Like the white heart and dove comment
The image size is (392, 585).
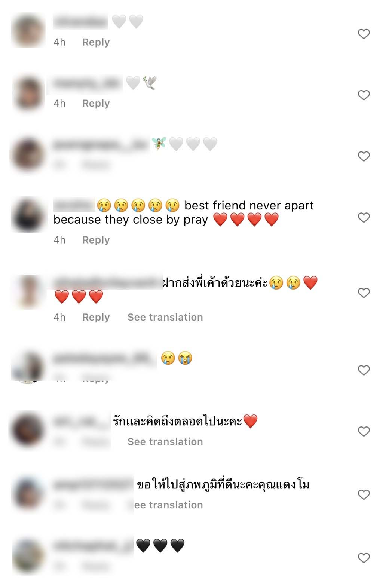pyautogui.click(x=364, y=95)
